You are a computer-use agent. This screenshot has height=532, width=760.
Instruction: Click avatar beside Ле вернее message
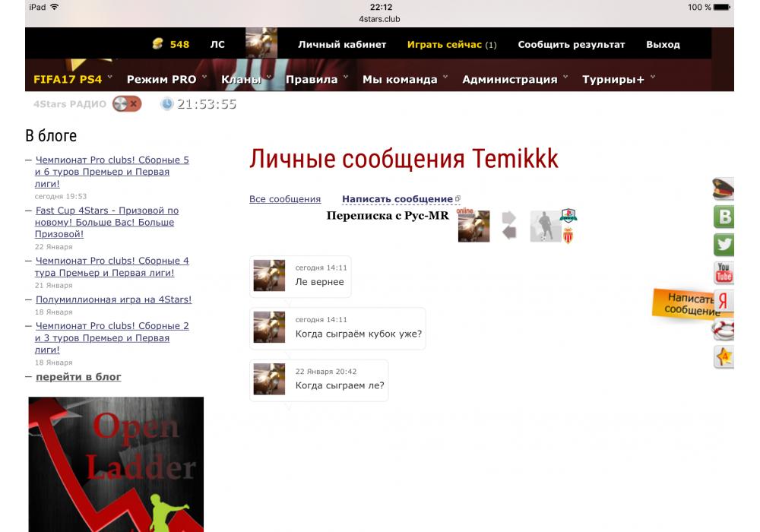[270, 275]
